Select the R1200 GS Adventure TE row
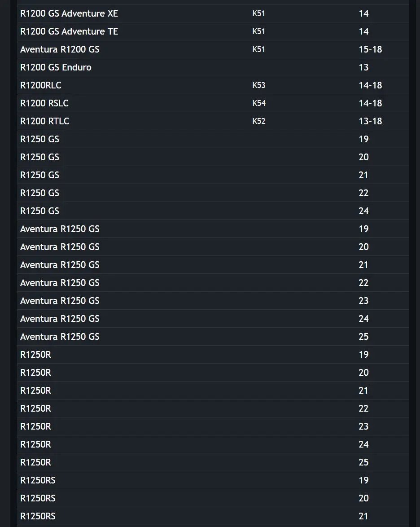Viewport: 420px width, 527px height. pyautogui.click(x=213, y=31)
